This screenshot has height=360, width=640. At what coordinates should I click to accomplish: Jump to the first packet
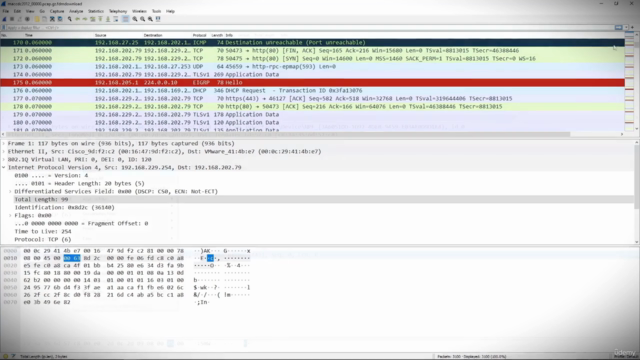[x=100, y=19]
